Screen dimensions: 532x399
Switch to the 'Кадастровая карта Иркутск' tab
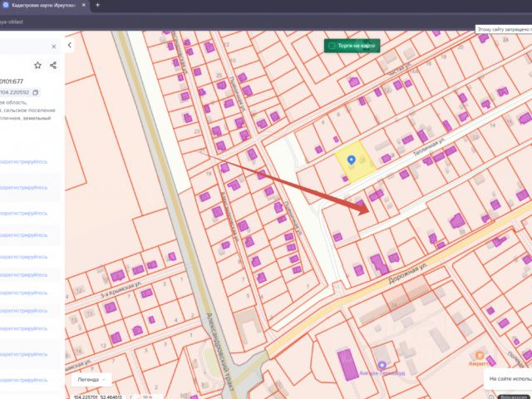(44, 5)
